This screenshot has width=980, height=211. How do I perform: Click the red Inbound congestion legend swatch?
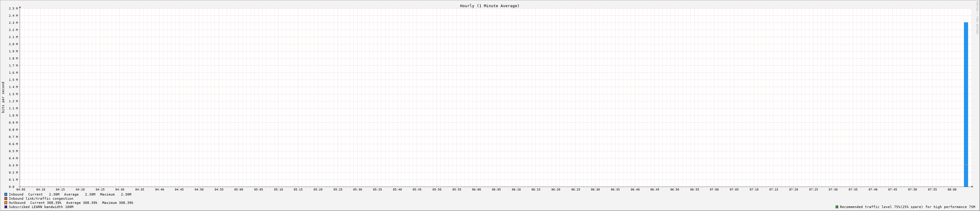[x=6, y=199]
